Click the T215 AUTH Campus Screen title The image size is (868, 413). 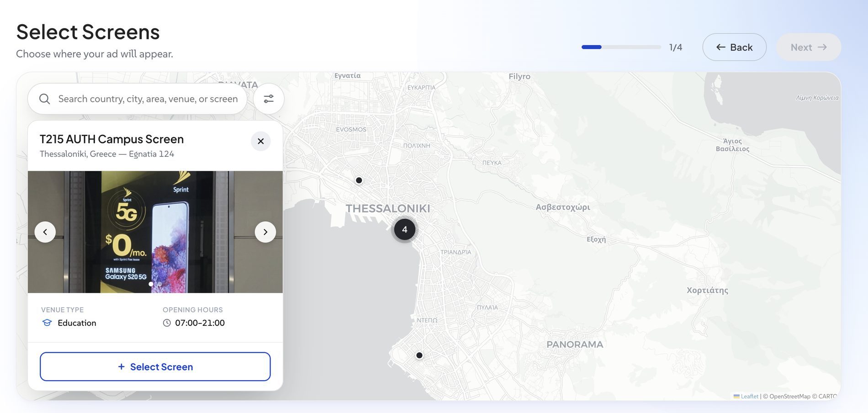pos(112,139)
